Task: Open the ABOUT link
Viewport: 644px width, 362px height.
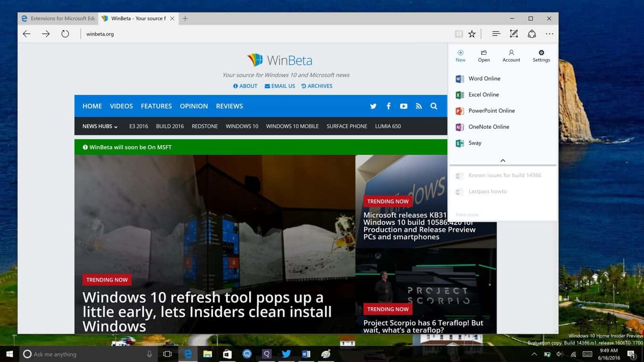Action: click(x=245, y=86)
